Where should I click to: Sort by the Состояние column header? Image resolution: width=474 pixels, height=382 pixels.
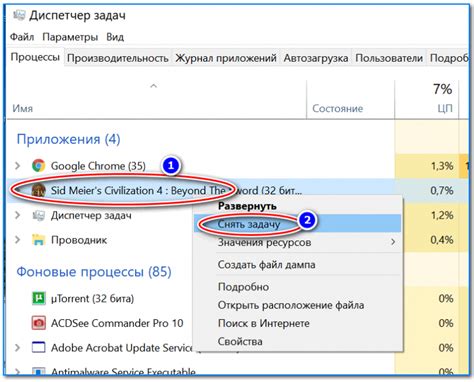337,109
